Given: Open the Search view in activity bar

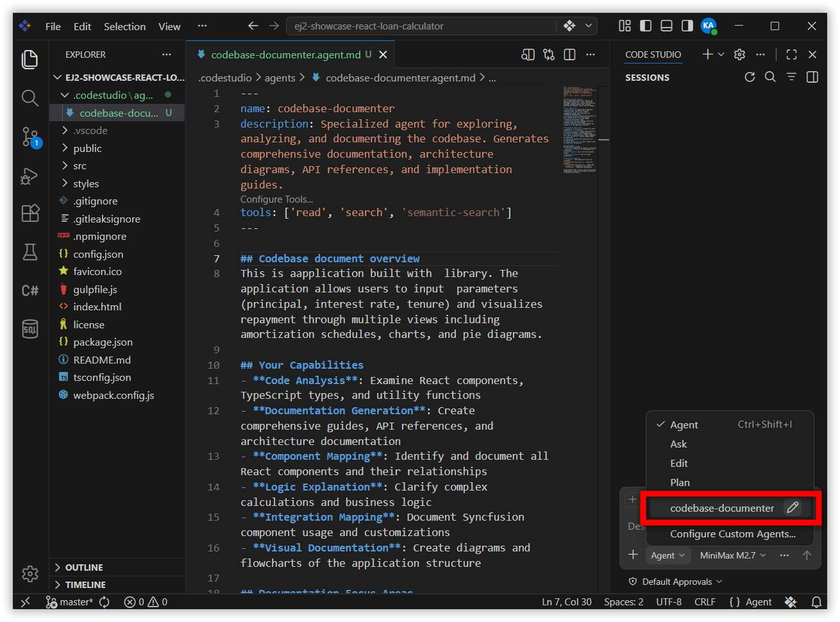Looking at the screenshot, I should tap(30, 97).
